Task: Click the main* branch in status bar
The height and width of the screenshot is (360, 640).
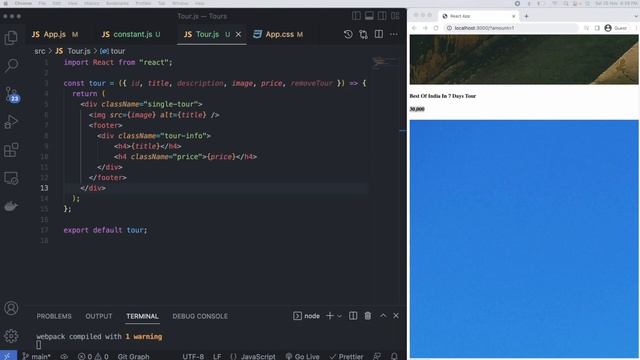Action: pos(37,356)
